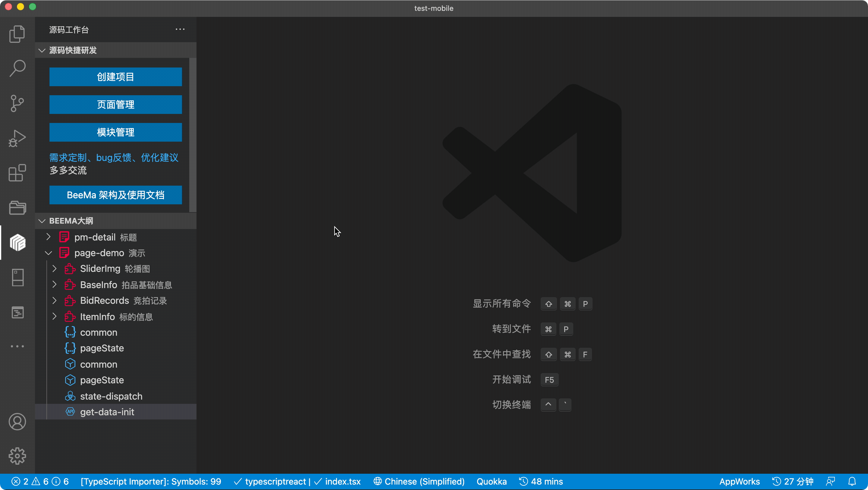Expand the SliderImg tree node
868x490 pixels.
(54, 269)
